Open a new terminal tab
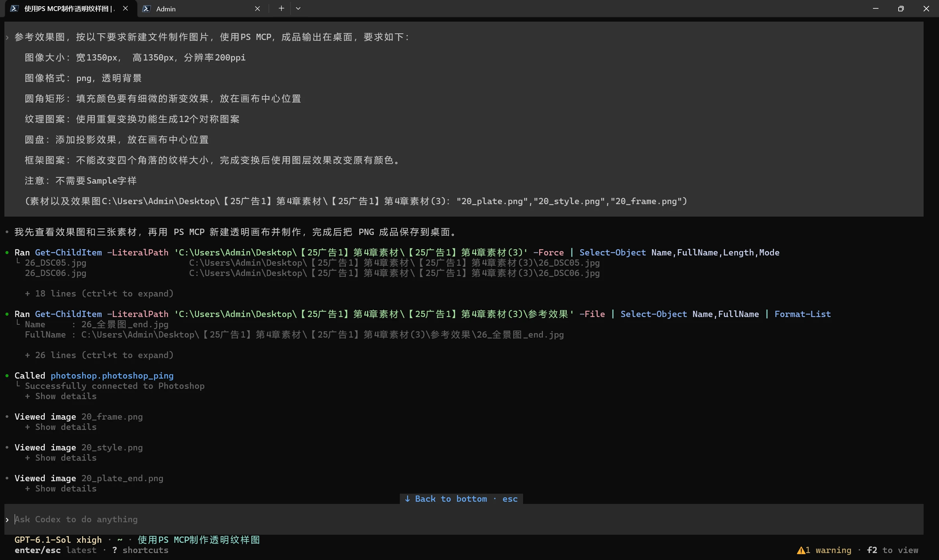939x560 pixels. (x=281, y=8)
